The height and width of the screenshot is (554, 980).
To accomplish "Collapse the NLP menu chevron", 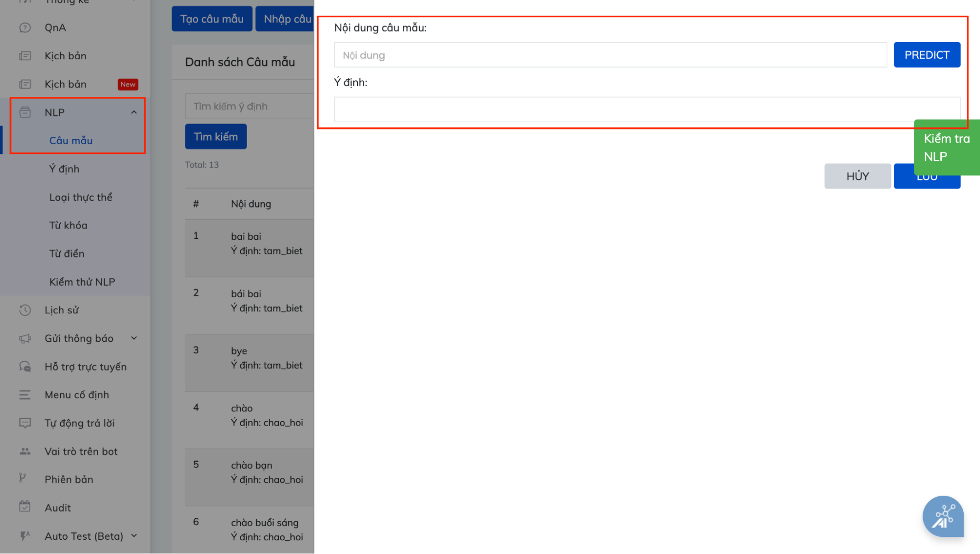I will click(x=134, y=113).
